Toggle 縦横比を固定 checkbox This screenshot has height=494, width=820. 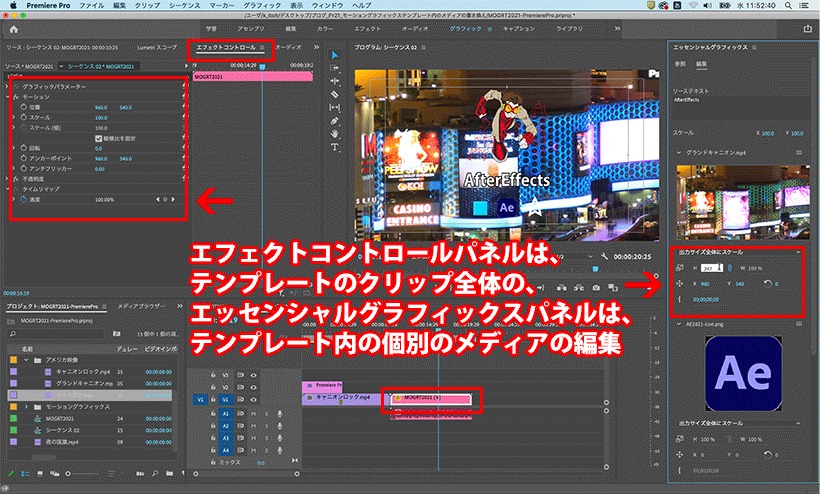pos(98,139)
